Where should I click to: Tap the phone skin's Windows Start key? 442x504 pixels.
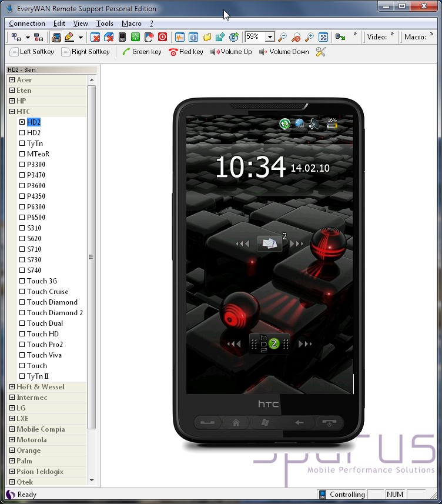pyautogui.click(x=265, y=422)
